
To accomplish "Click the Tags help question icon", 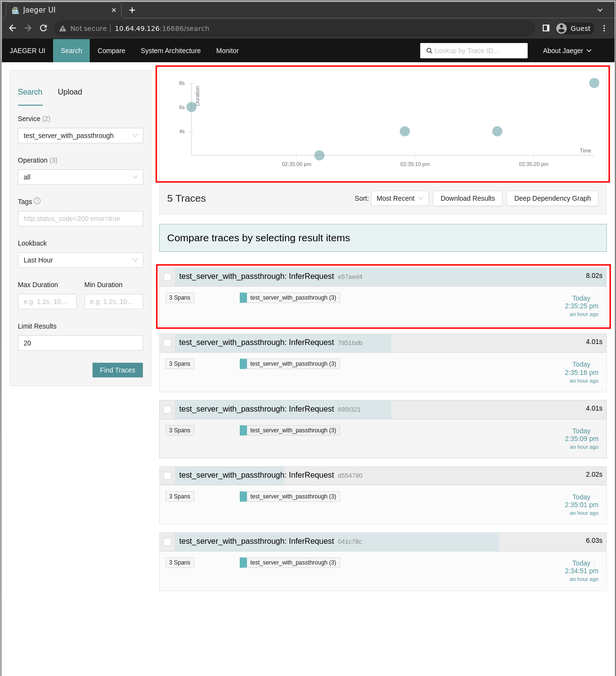I will tap(37, 201).
